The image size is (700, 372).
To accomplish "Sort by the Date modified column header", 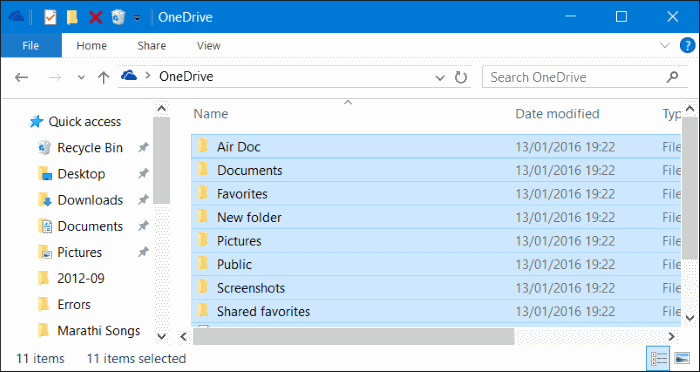I will point(557,114).
